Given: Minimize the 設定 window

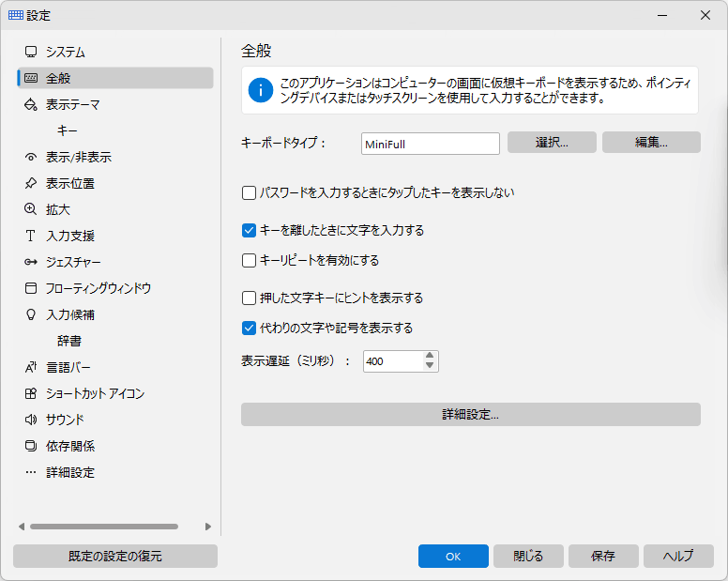Looking at the screenshot, I should [662, 15].
